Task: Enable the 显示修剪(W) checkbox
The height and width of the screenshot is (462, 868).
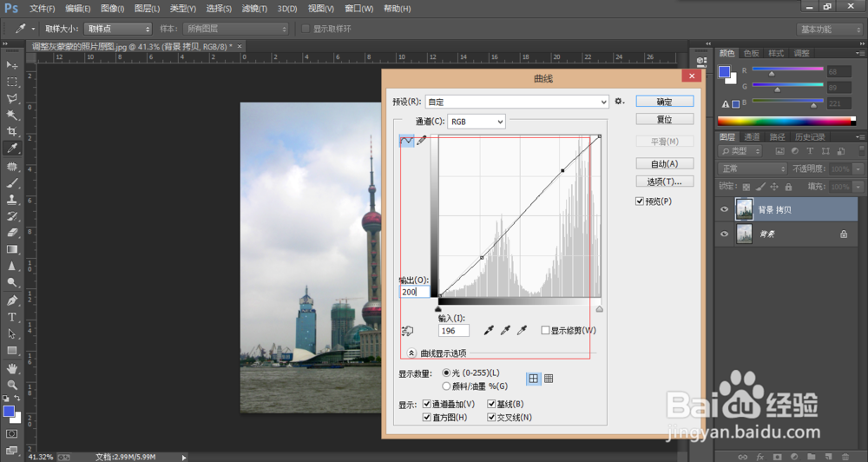Action: tap(545, 330)
